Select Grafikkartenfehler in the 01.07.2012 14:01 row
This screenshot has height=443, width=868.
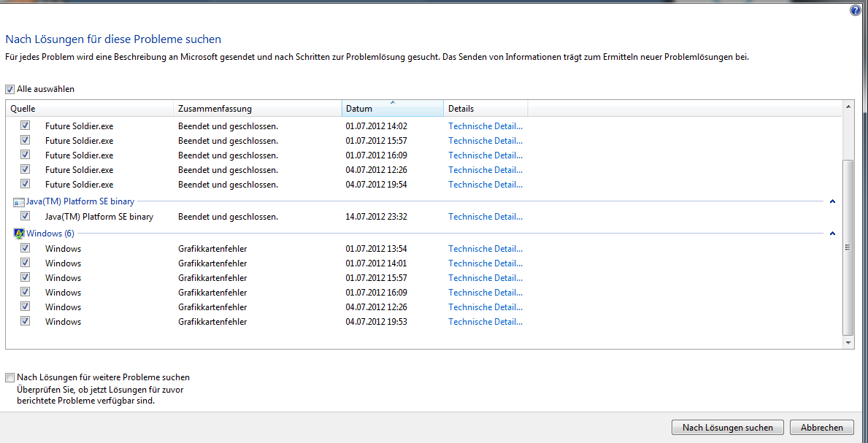pos(212,263)
